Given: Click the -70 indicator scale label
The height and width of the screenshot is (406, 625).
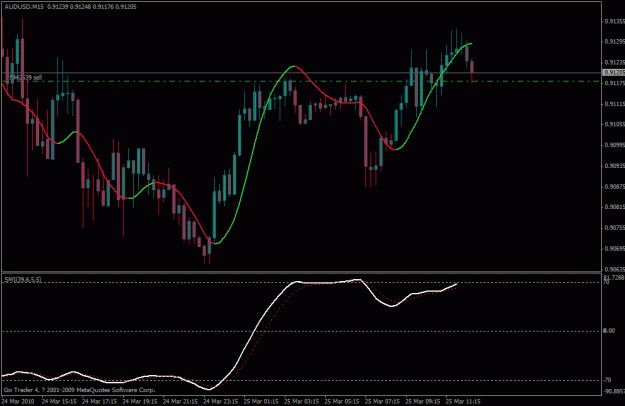Looking at the screenshot, I should coord(607,380).
